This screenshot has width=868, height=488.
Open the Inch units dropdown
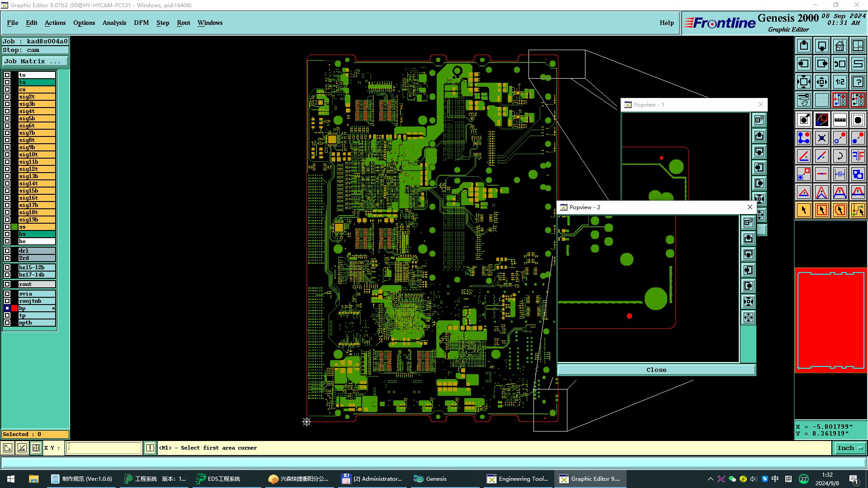[850, 448]
